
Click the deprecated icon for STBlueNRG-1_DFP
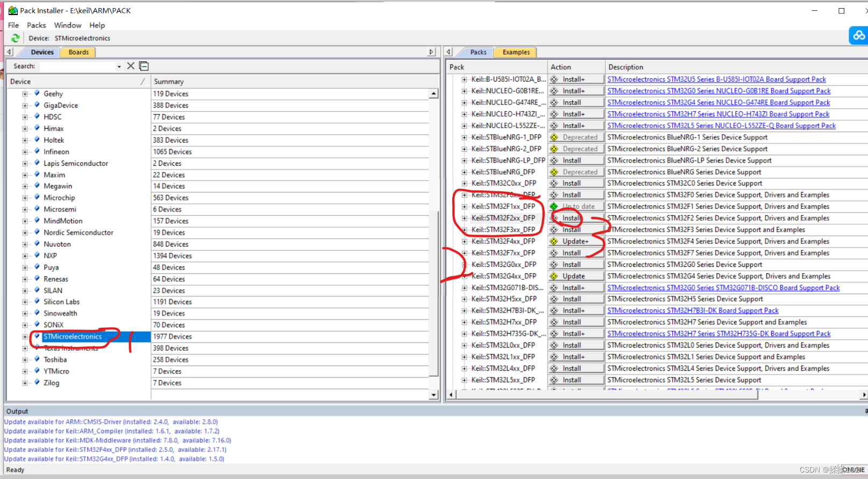(x=554, y=137)
